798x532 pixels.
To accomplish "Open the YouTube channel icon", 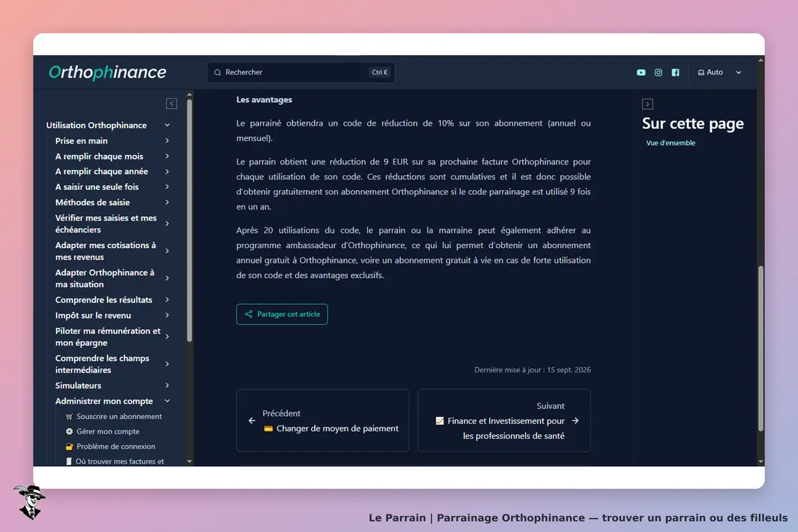I will [x=641, y=72].
